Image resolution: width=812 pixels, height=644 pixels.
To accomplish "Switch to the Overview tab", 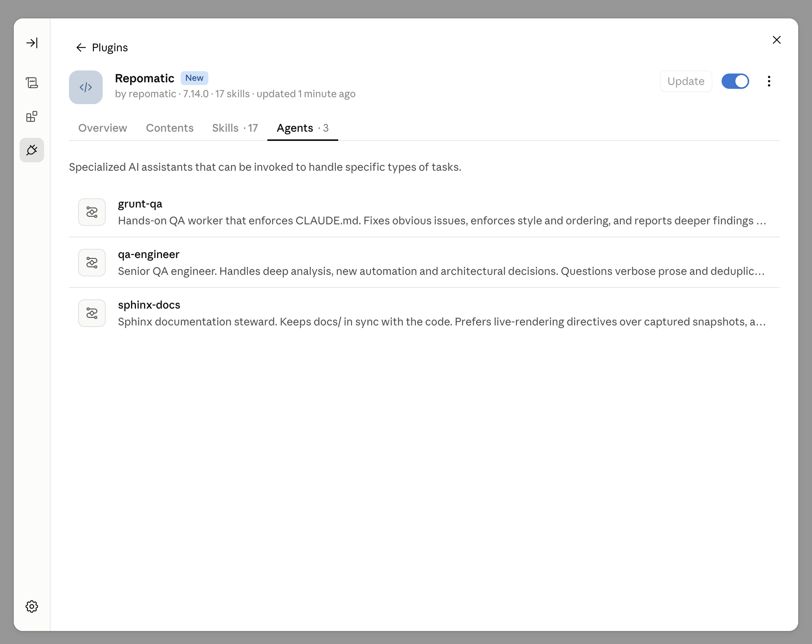I will (103, 128).
